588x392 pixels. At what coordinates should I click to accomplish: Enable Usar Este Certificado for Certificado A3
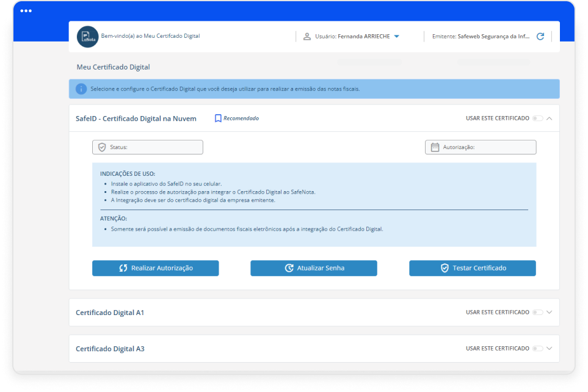click(537, 349)
